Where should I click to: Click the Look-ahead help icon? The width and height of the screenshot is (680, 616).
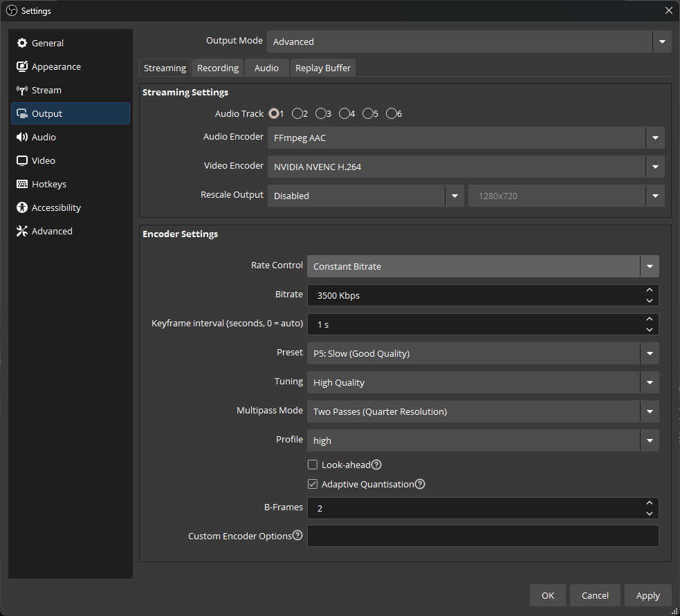tap(376, 465)
